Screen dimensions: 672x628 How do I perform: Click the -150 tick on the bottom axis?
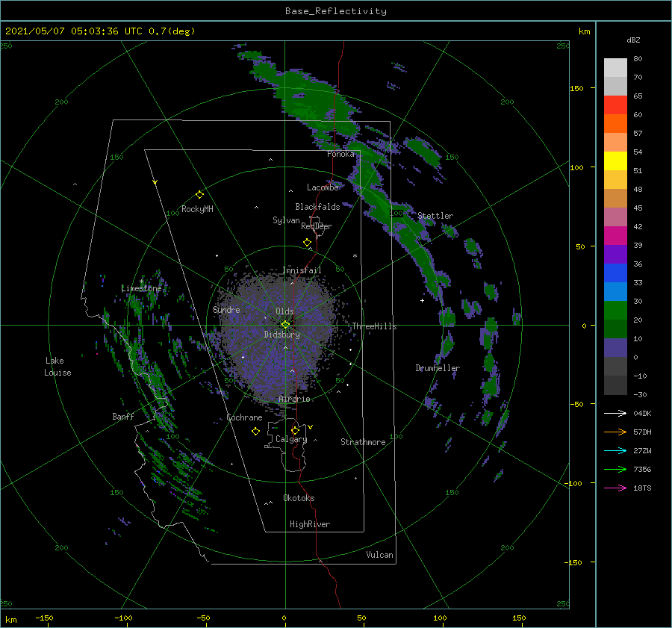(x=44, y=618)
